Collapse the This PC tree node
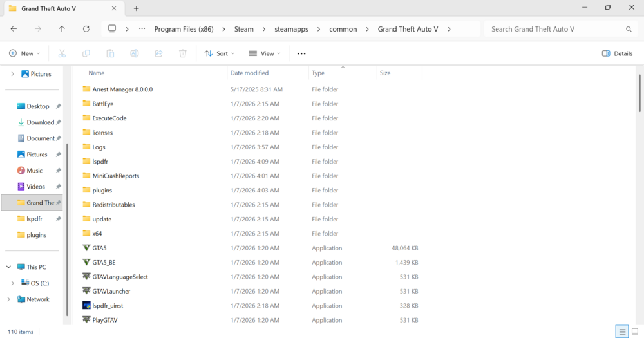The image size is (644, 338). (x=8, y=267)
